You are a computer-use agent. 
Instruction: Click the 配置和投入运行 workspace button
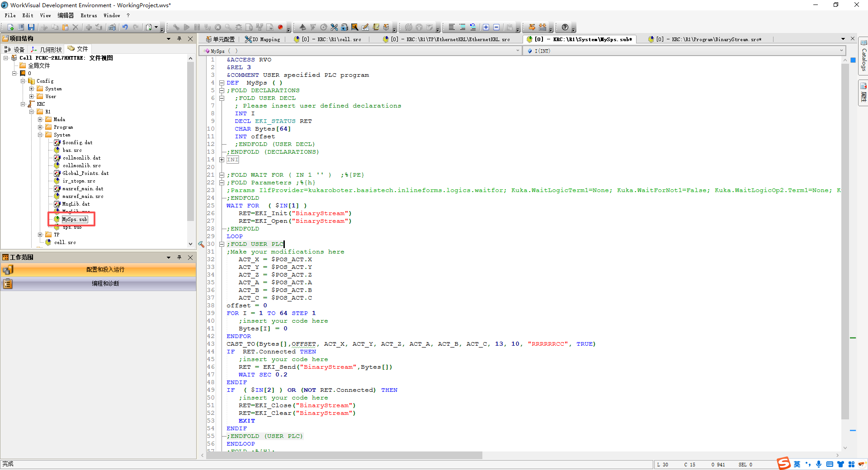coord(98,269)
